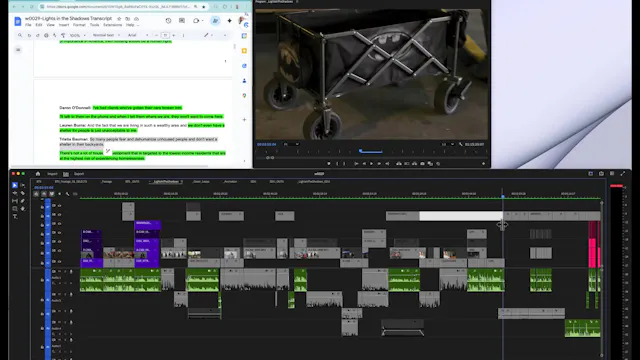Viewport: 640px width, 360px height.
Task: Click Undo in Docs toolbar
Action: (x=29, y=36)
